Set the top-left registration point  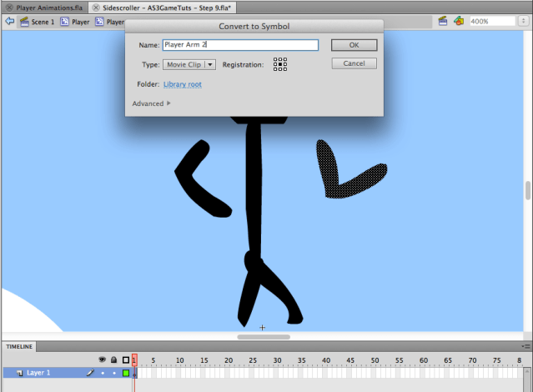coord(275,59)
